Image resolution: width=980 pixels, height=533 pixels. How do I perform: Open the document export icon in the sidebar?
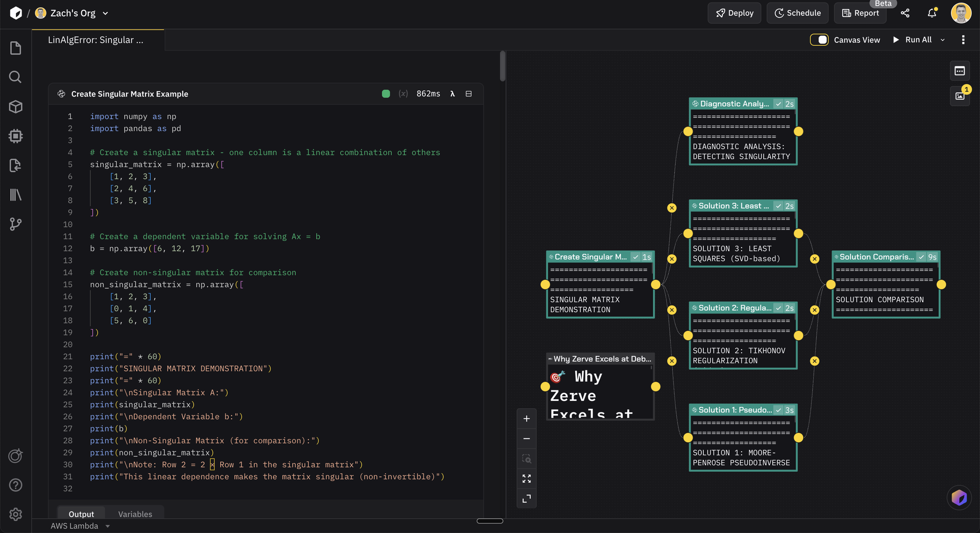(15, 165)
